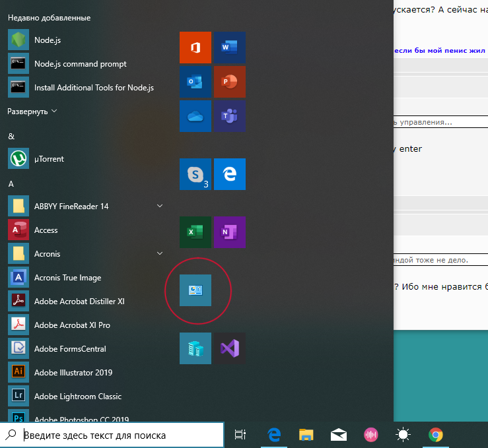The height and width of the screenshot is (448, 488).
Task: Open Edge from the taskbar
Action: 274,435
